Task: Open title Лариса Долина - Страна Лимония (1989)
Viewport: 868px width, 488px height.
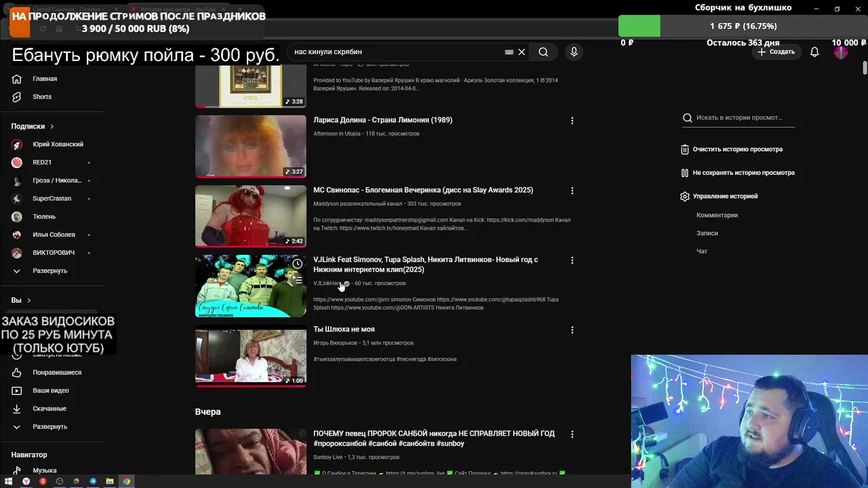Action: click(x=382, y=120)
